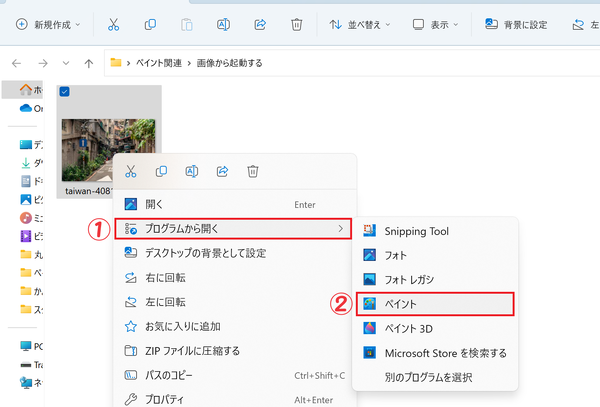Screen dimensions: 600x407
Task: Open the image with Snipping Tool
Action: coord(435,231)
